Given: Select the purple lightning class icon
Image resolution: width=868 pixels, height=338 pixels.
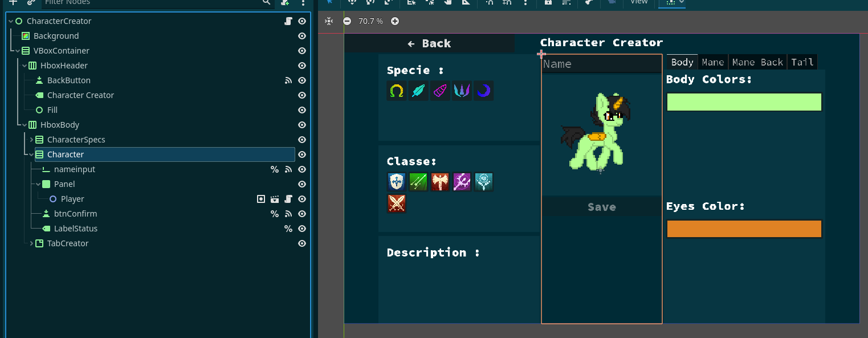Looking at the screenshot, I should (462, 182).
